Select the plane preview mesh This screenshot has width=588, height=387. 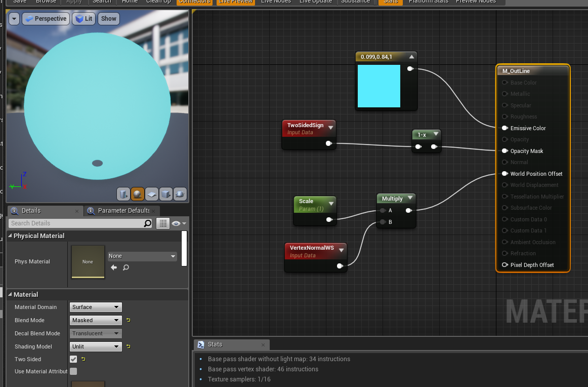tap(152, 194)
